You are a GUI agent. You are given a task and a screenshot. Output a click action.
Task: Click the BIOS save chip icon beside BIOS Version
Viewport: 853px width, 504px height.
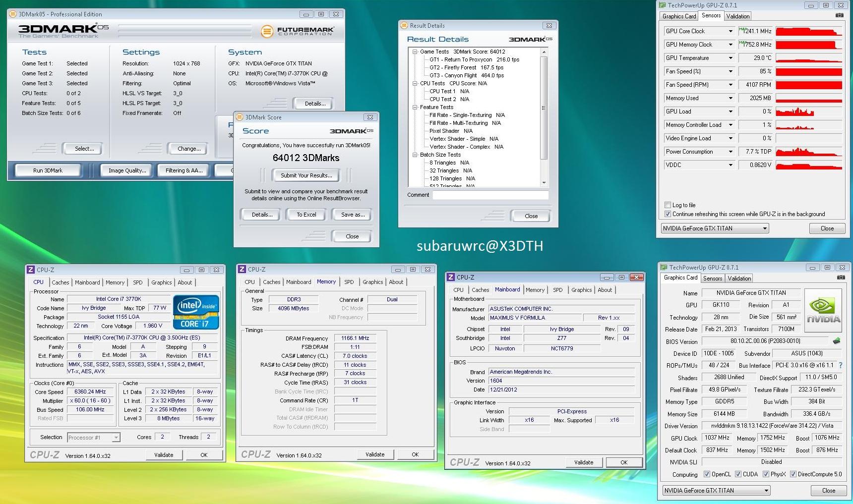click(837, 341)
